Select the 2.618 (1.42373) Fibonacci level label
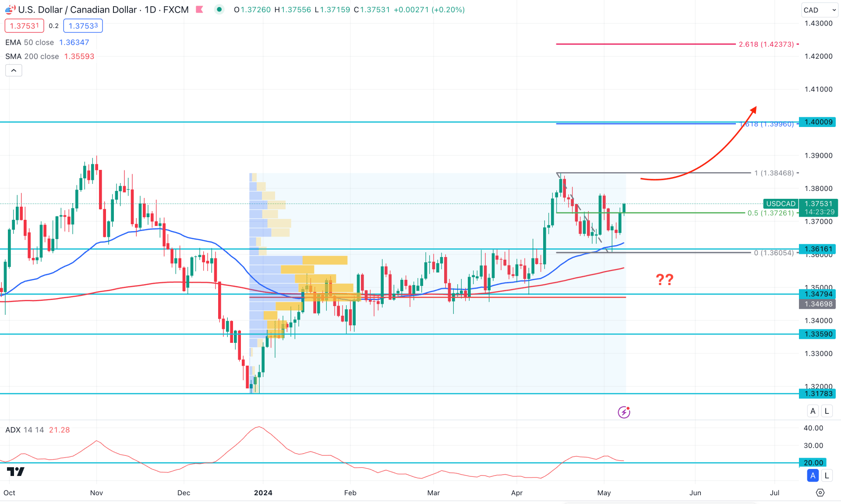 [766, 44]
